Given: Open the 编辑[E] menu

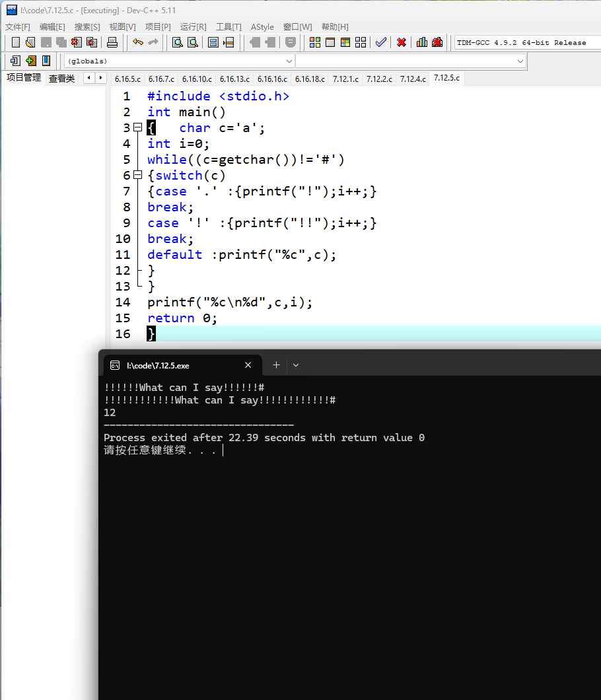Looking at the screenshot, I should 52,27.
